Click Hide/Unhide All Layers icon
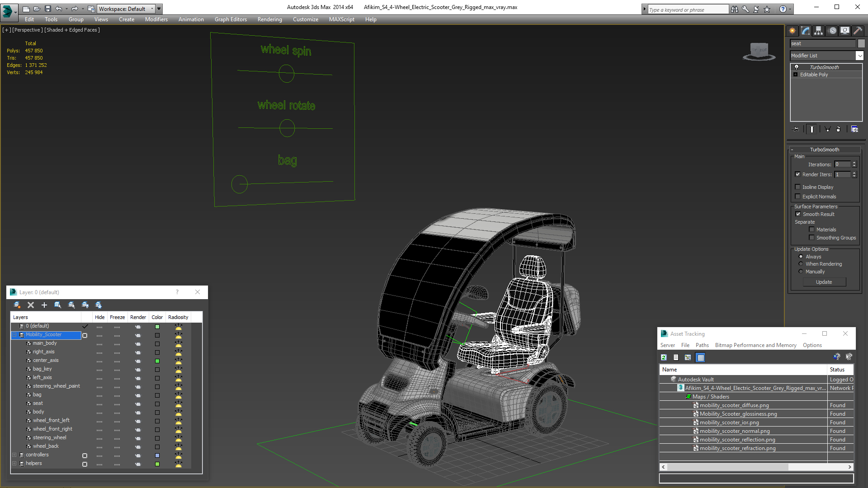The image size is (868, 488). pyautogui.click(x=85, y=305)
